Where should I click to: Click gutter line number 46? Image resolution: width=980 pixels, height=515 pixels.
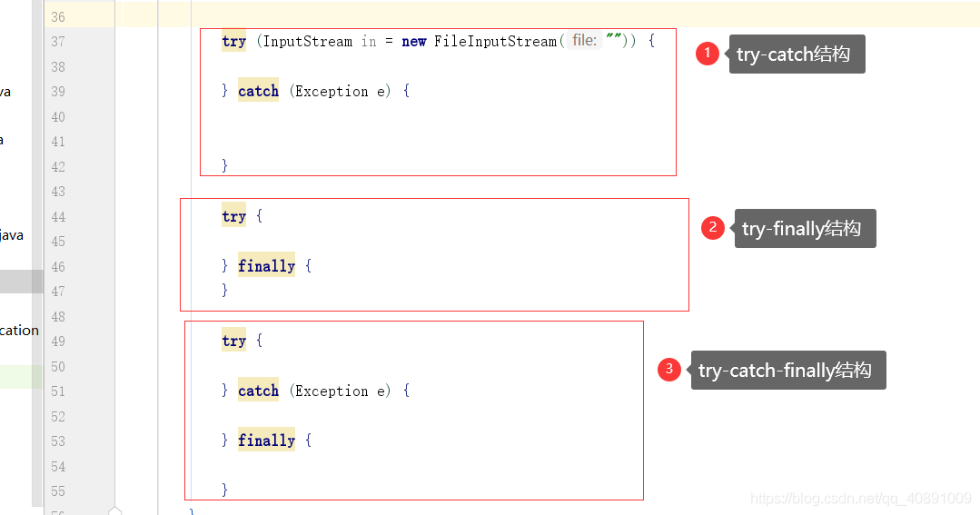(x=58, y=267)
